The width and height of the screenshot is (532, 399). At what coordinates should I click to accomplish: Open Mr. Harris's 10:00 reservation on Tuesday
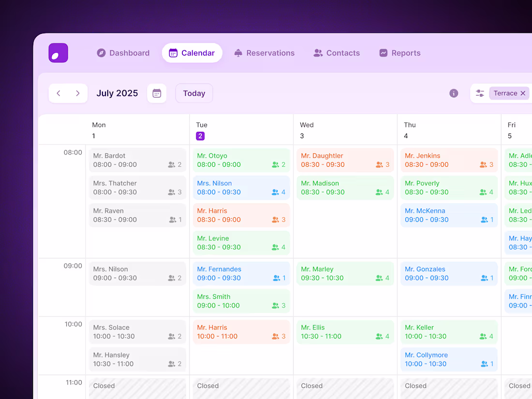click(x=241, y=332)
